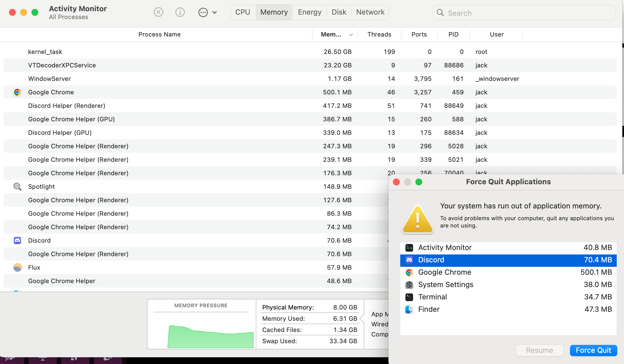Image resolution: width=624 pixels, height=364 pixels.
Task: Select Activity Monitor name in Force Quit list
Action: (445, 247)
